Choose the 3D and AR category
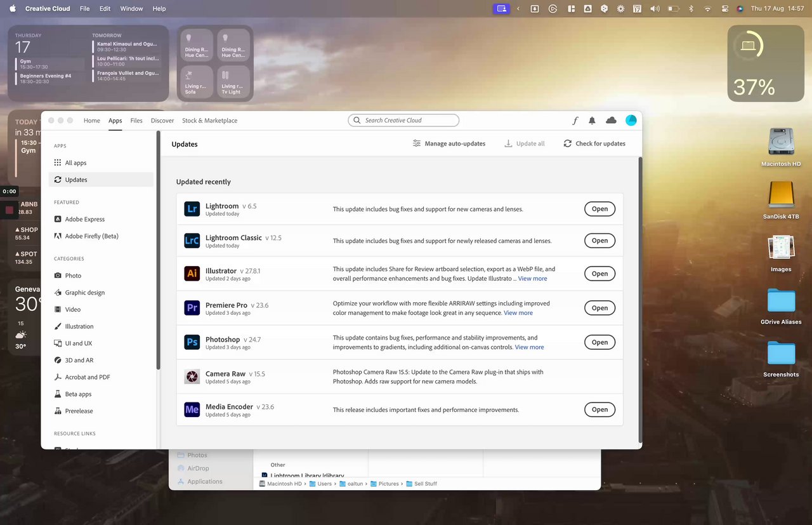 pyautogui.click(x=101, y=361)
